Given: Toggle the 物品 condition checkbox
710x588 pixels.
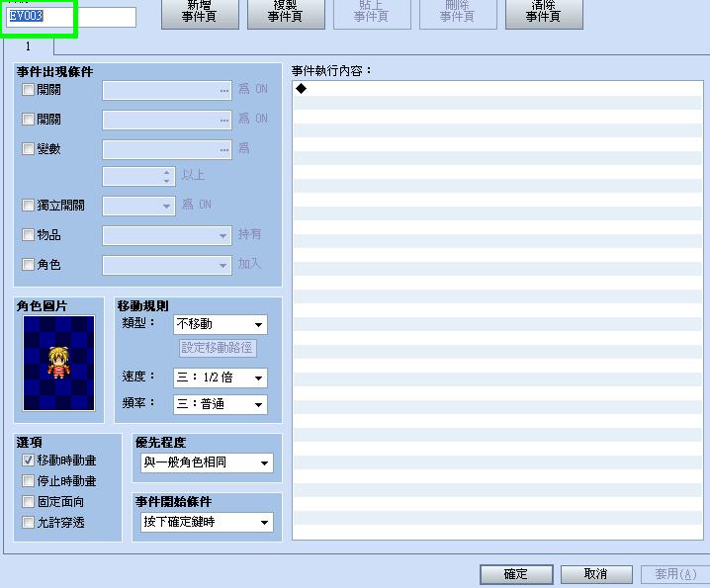Looking at the screenshot, I should 28,234.
